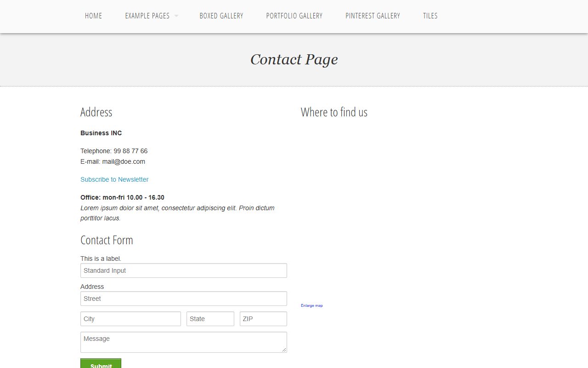Click into the Street input field

pos(184,299)
